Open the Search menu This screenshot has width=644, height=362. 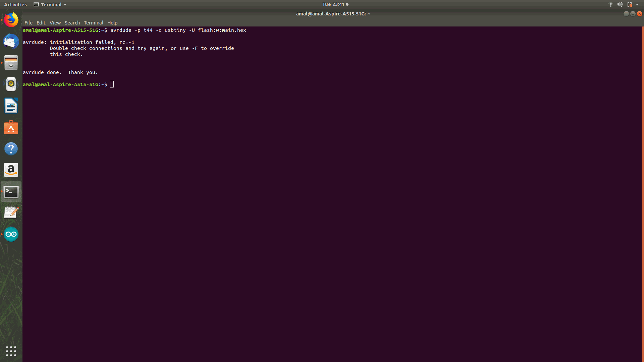(x=72, y=23)
